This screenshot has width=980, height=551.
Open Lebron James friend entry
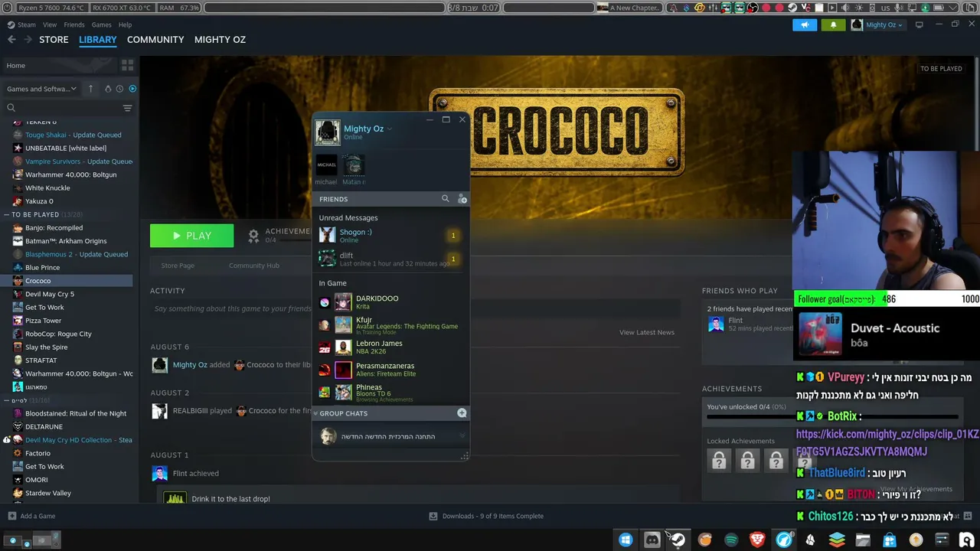pyautogui.click(x=390, y=347)
